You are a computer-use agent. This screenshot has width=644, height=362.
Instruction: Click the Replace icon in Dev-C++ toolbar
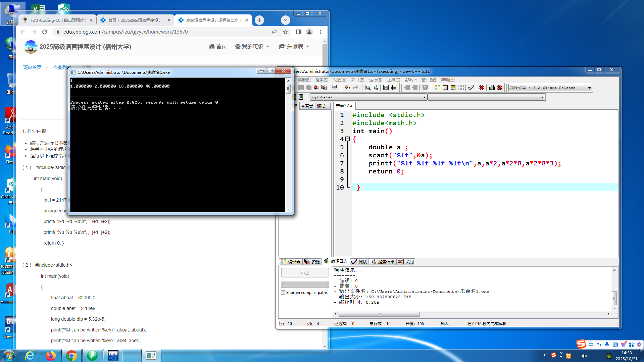(x=376, y=88)
